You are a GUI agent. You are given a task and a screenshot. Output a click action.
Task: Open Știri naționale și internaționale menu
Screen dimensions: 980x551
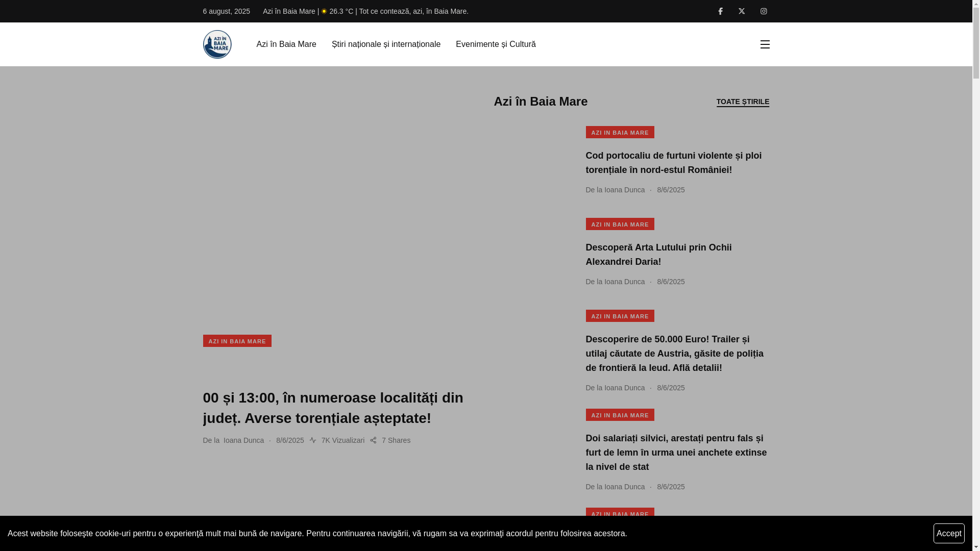[386, 44]
